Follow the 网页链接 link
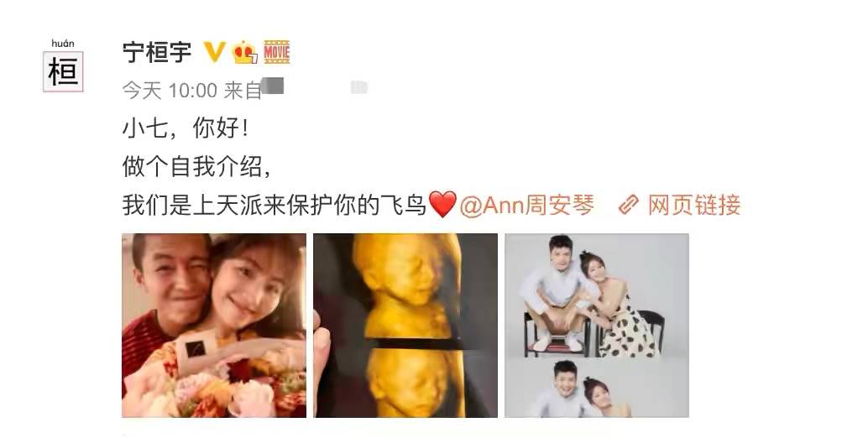The width and height of the screenshot is (868, 438). [694, 206]
